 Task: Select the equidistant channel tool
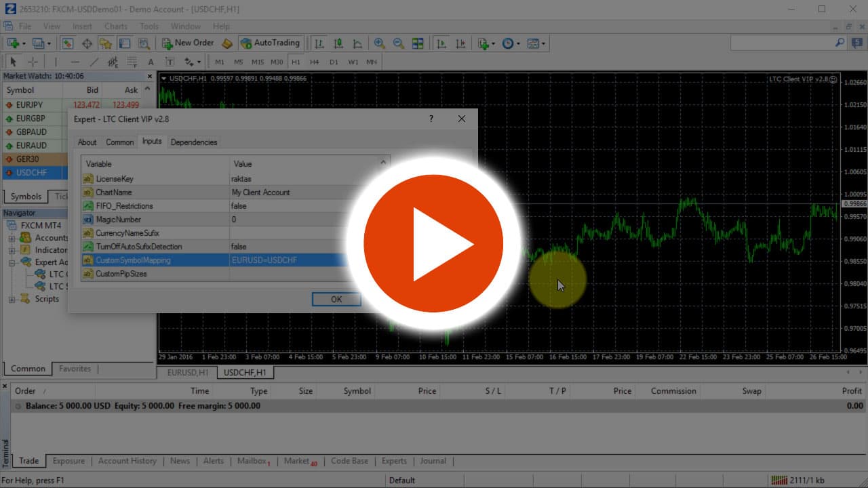pos(113,62)
